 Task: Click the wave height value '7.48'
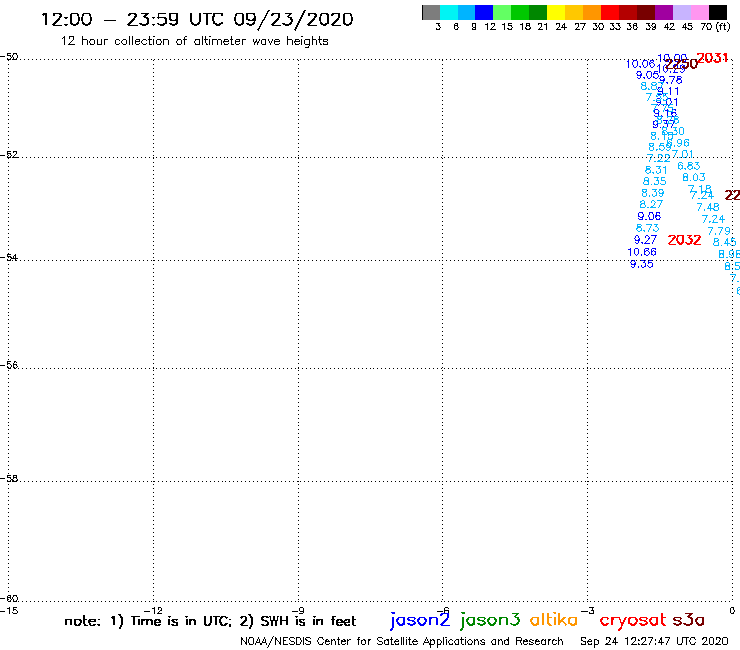[x=708, y=207]
